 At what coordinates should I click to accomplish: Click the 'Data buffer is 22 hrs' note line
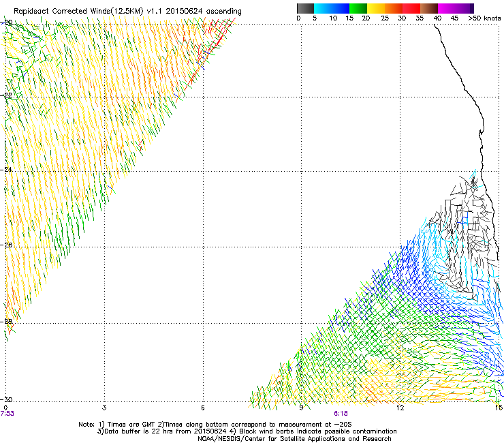coord(247,431)
